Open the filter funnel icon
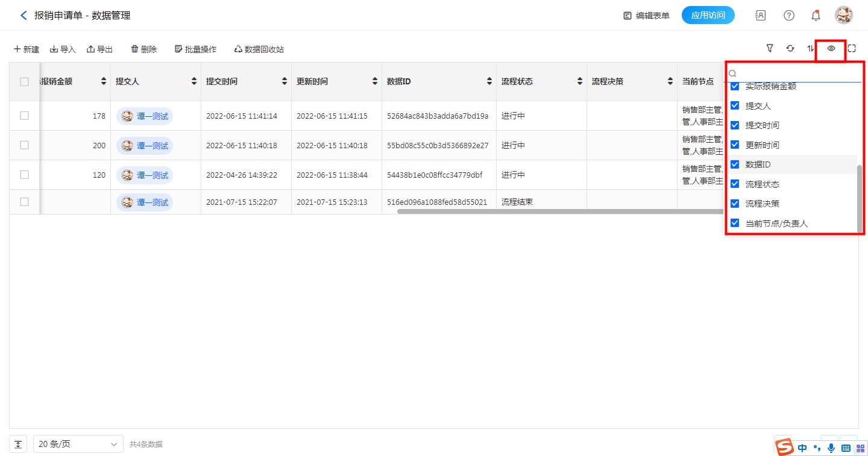The height and width of the screenshot is (456, 868). (x=770, y=49)
